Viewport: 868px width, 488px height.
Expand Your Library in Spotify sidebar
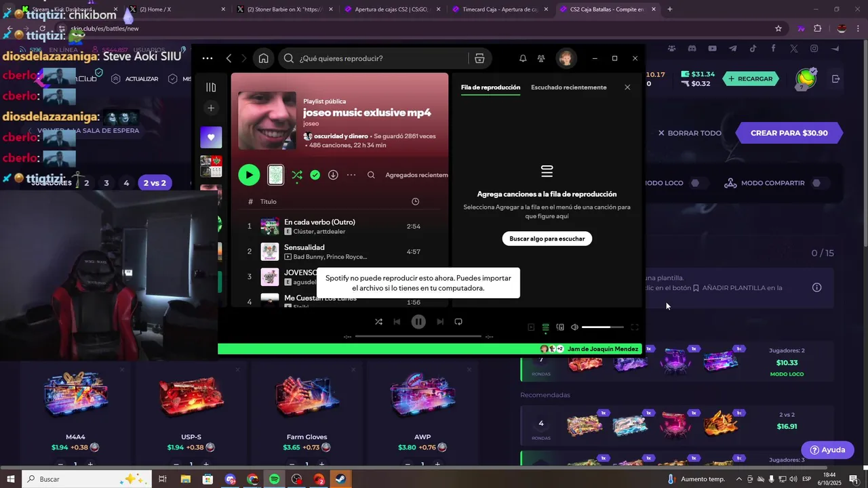pyautogui.click(x=211, y=87)
